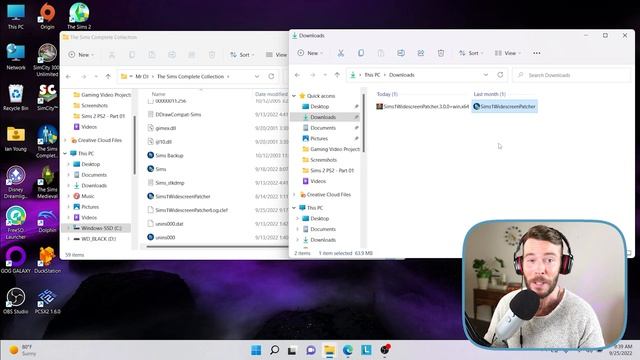
Task: Open Recycle Bin desktop icon
Action: coord(16,98)
